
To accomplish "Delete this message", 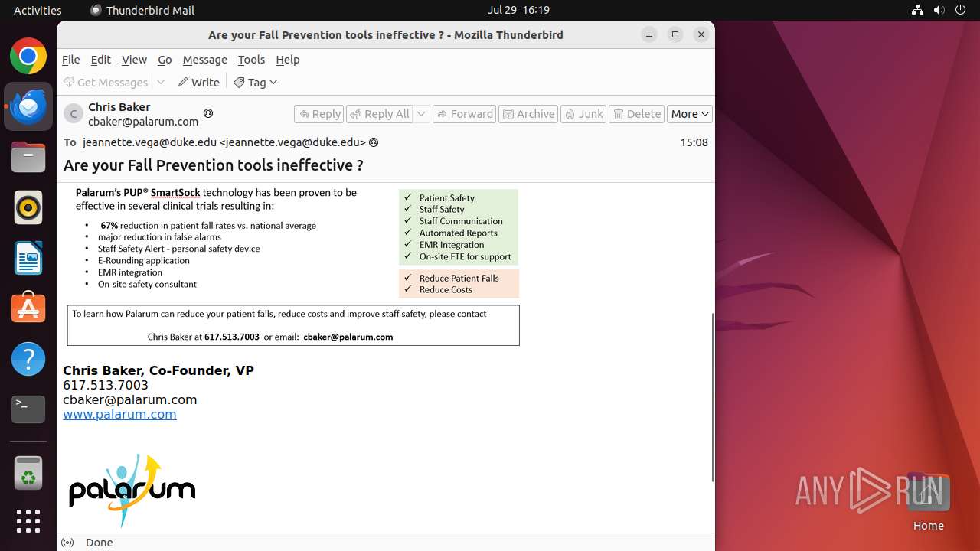I will [637, 114].
